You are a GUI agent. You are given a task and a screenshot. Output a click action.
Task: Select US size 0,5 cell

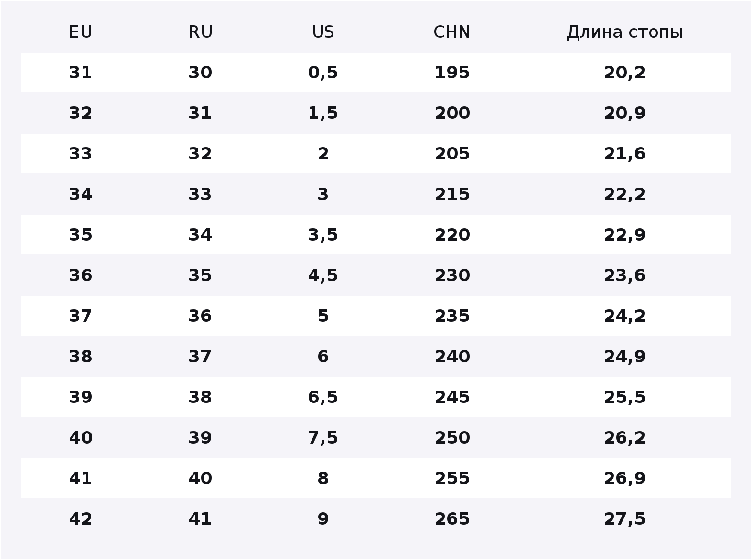(323, 73)
